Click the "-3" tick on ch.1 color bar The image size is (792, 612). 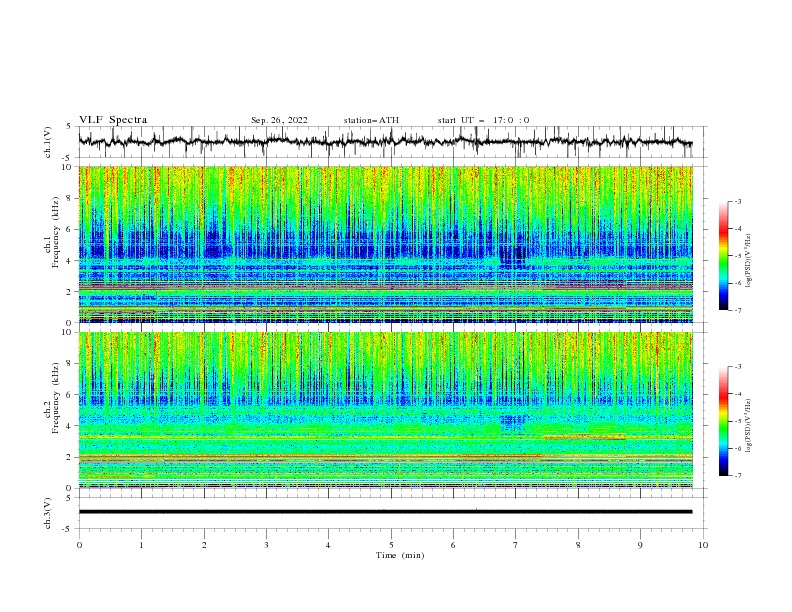coord(737,201)
